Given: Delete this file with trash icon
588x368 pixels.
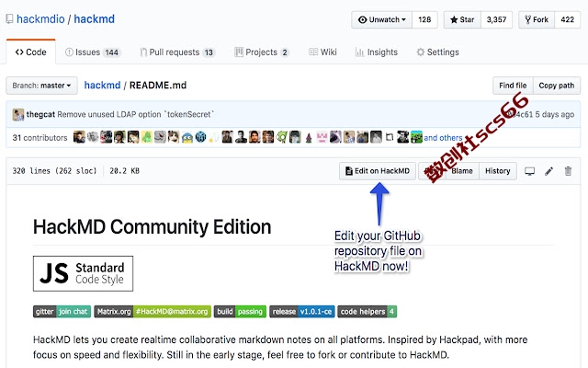Looking at the screenshot, I should pyautogui.click(x=568, y=171).
